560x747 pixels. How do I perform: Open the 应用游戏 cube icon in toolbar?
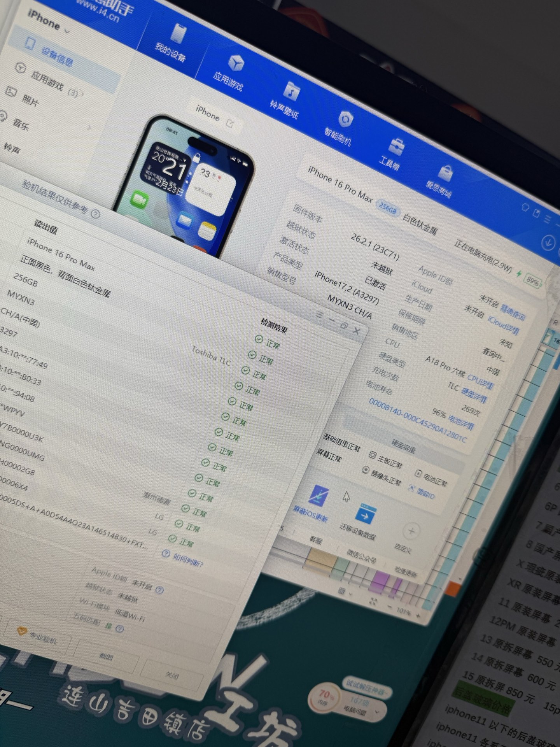(235, 63)
